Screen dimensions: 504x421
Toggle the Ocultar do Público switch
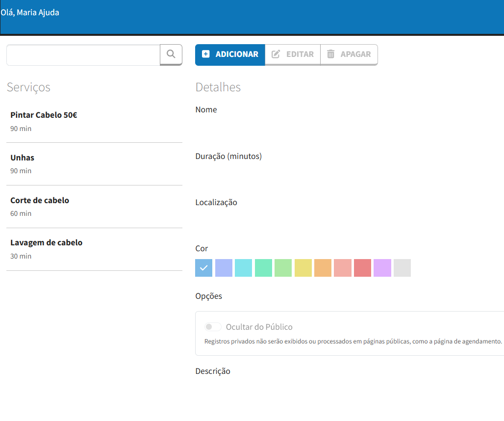click(x=213, y=327)
